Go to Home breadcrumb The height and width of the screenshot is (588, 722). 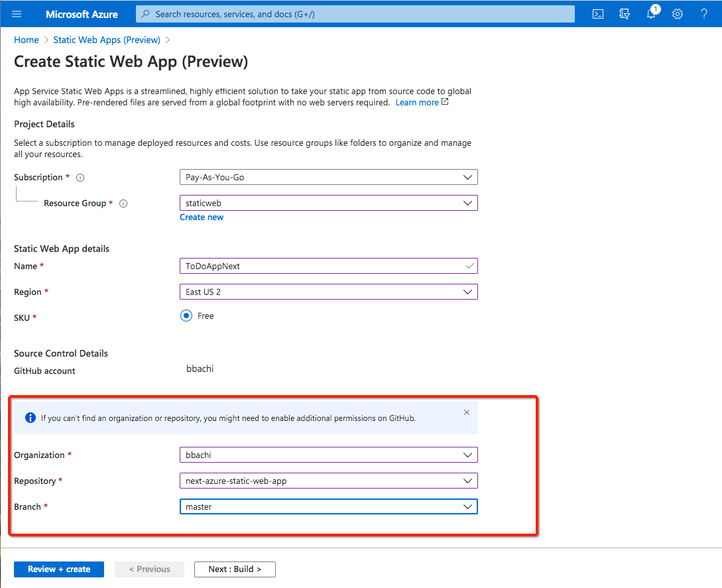click(x=27, y=40)
